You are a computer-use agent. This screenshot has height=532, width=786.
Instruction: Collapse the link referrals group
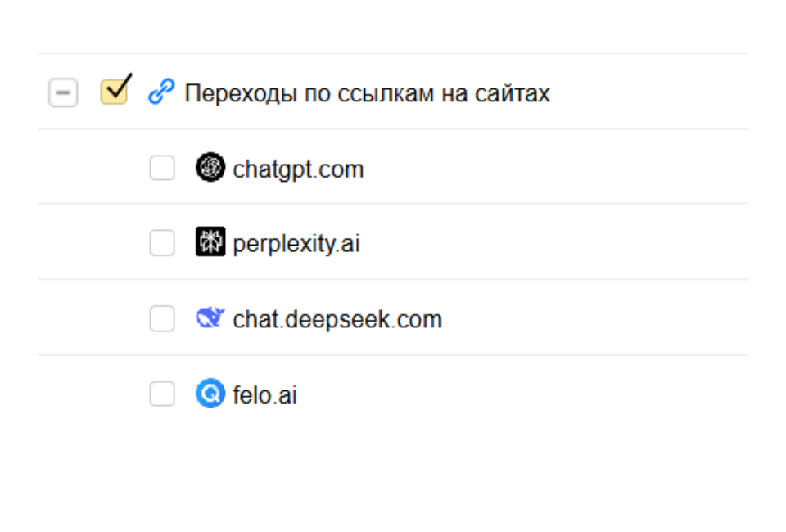(x=63, y=93)
